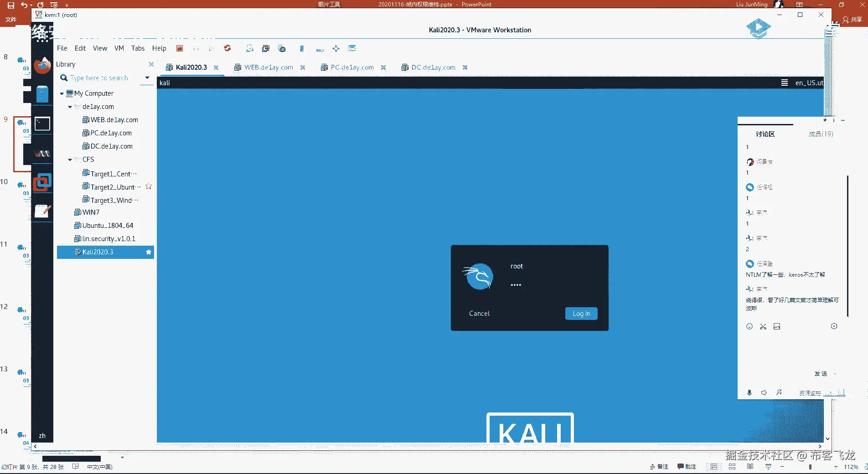Open the send options dropdown arrow
This screenshot has height=474, width=868.
tap(835, 374)
